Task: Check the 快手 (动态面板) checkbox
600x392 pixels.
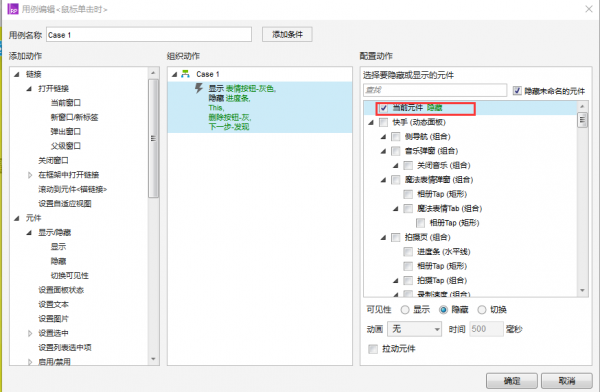Action: [383, 122]
